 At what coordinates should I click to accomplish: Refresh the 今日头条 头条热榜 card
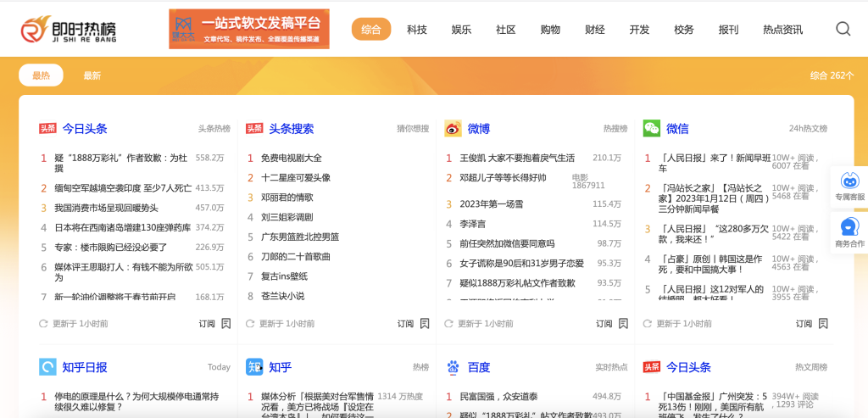tap(43, 323)
